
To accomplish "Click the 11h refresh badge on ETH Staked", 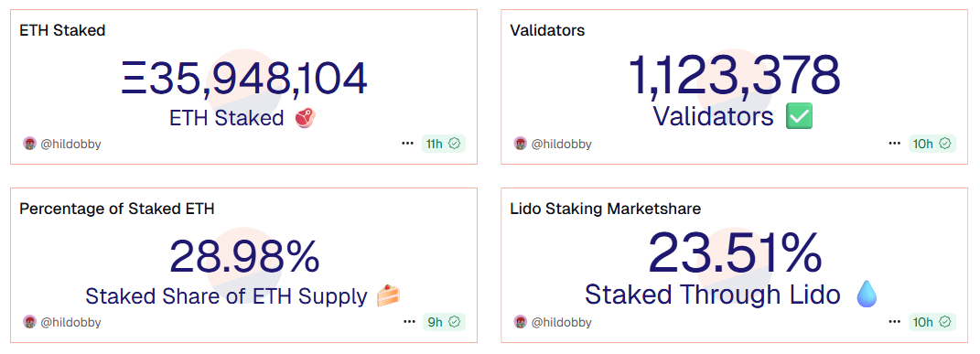I will [x=443, y=144].
